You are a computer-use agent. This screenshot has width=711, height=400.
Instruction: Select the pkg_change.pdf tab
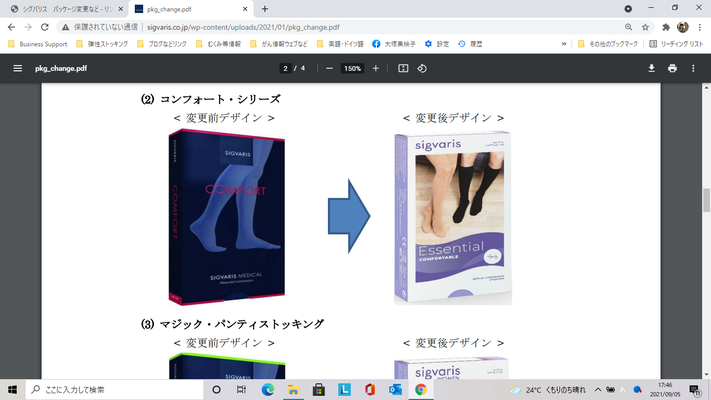[x=190, y=9]
